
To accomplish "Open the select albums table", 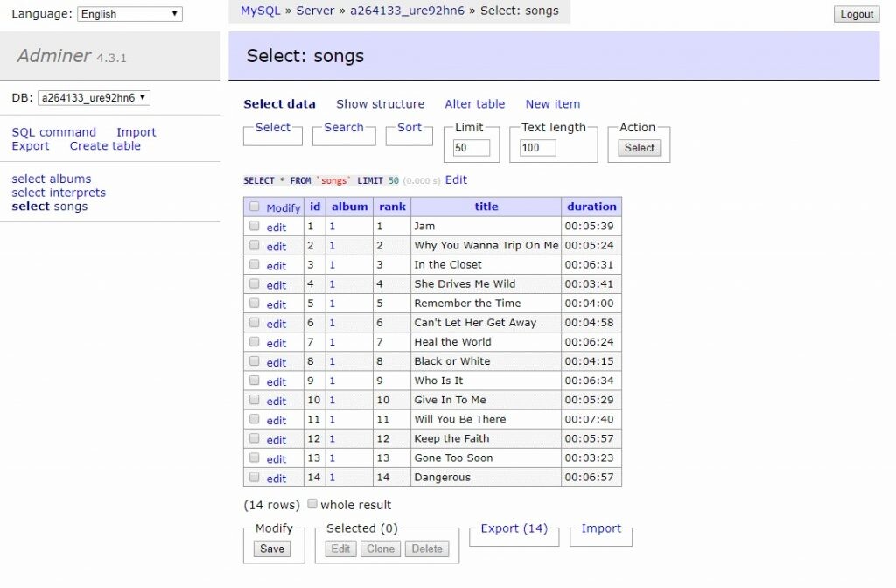I will click(49, 178).
